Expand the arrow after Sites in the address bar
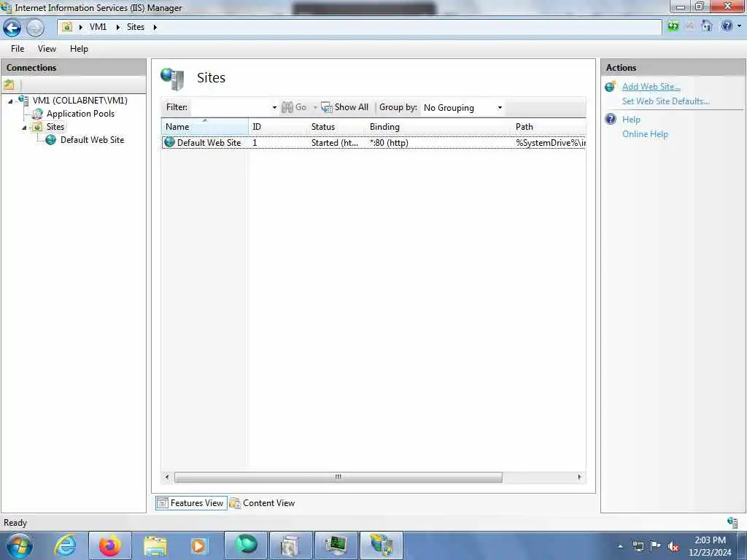Viewport: 747px width, 560px height. pyautogui.click(x=155, y=27)
